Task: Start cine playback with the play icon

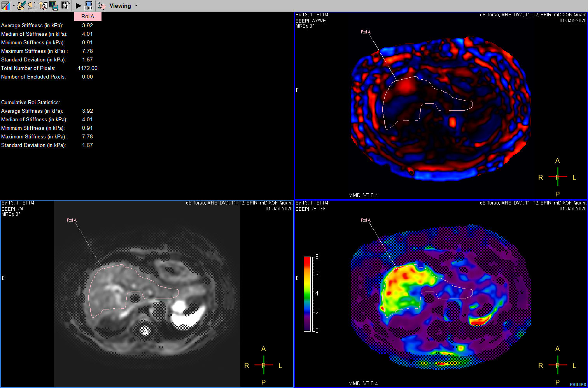Action: click(x=78, y=5)
